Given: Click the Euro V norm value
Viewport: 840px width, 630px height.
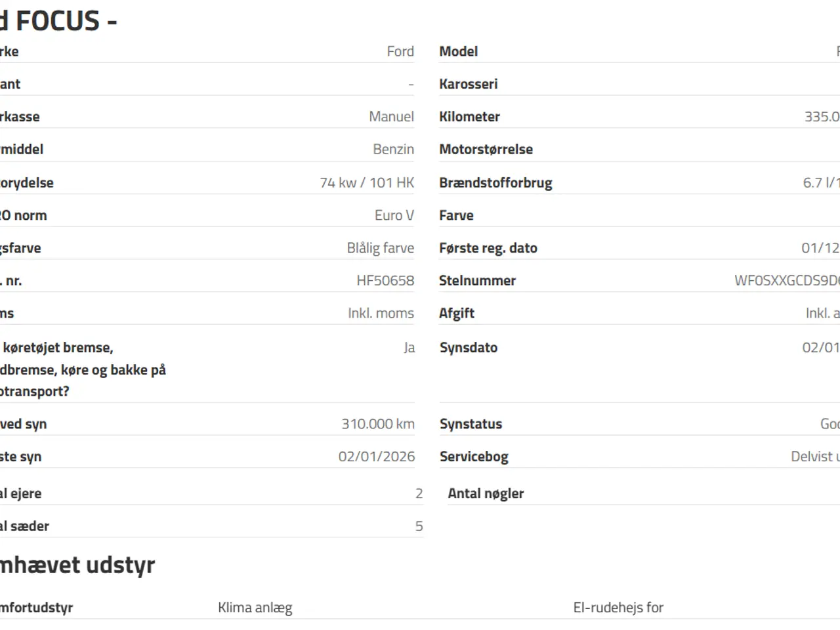Looking at the screenshot, I should (394, 215).
